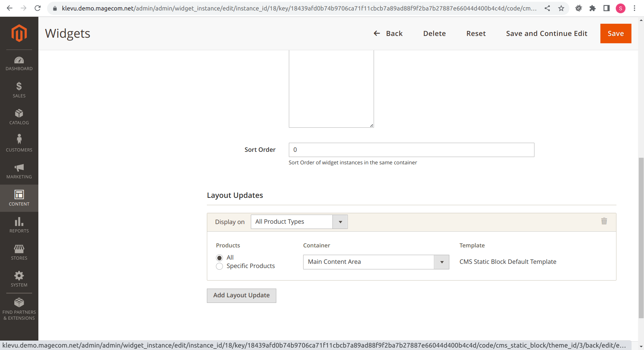
Task: Open the Dashboard menu
Action: (x=19, y=64)
